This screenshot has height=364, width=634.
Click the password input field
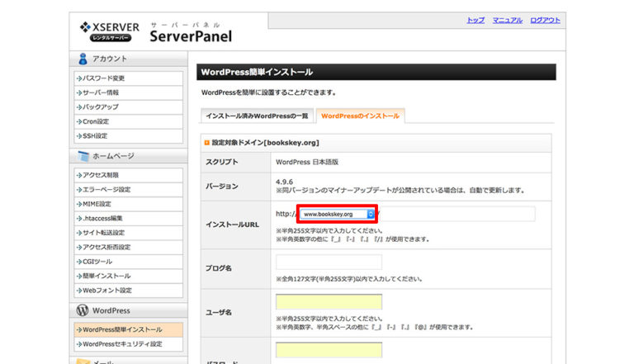[x=329, y=350]
